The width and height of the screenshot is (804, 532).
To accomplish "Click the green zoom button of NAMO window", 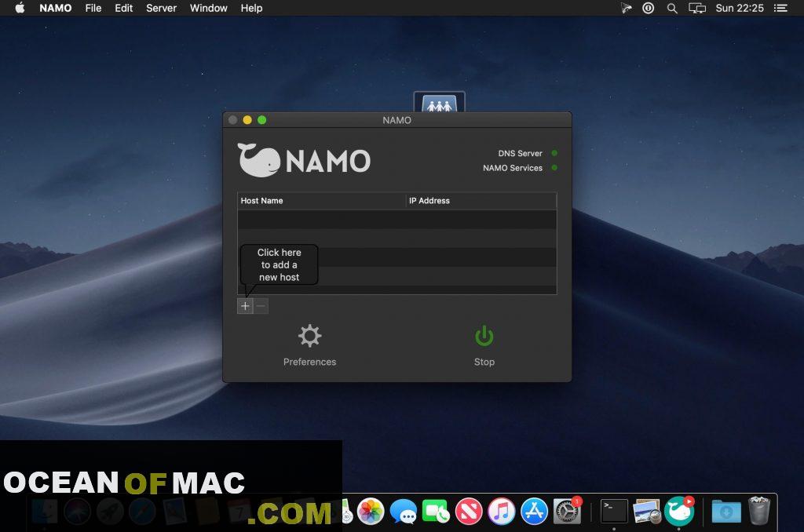I will 262,120.
